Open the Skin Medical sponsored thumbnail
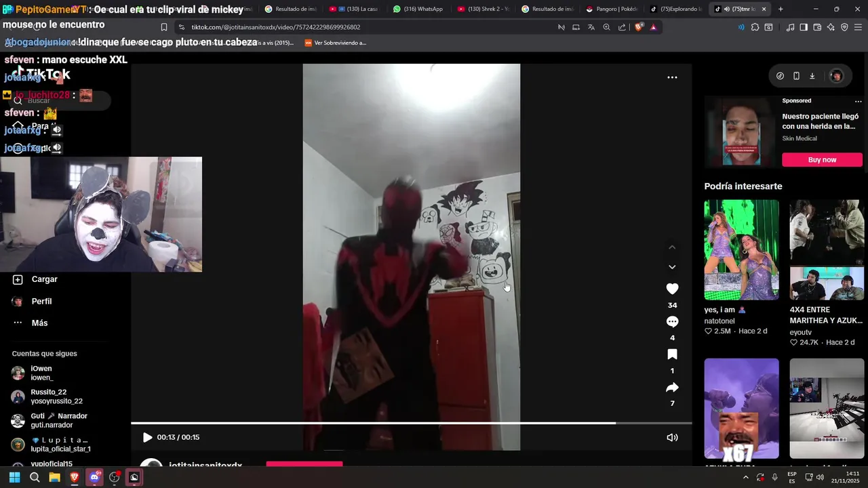The height and width of the screenshot is (488, 868). [741, 131]
